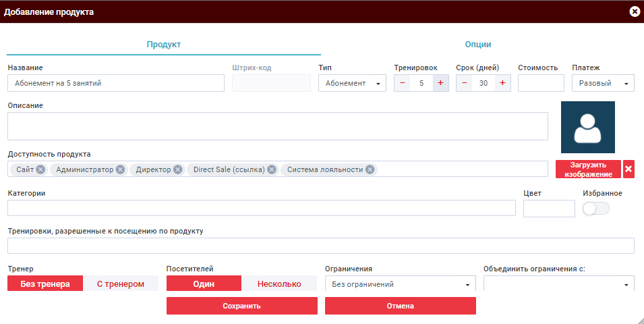This screenshot has height=324, width=644.
Task: Open the Платеж dropdown
Action: [x=603, y=83]
